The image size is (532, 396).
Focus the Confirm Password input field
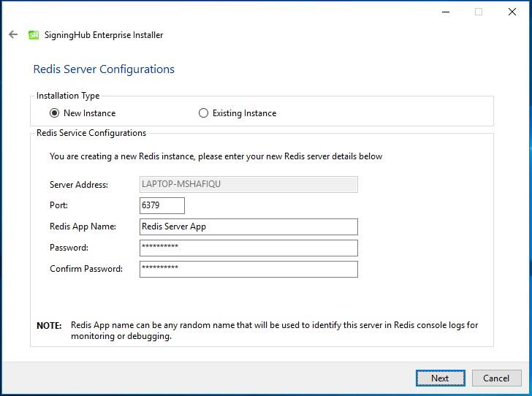pyautogui.click(x=248, y=269)
